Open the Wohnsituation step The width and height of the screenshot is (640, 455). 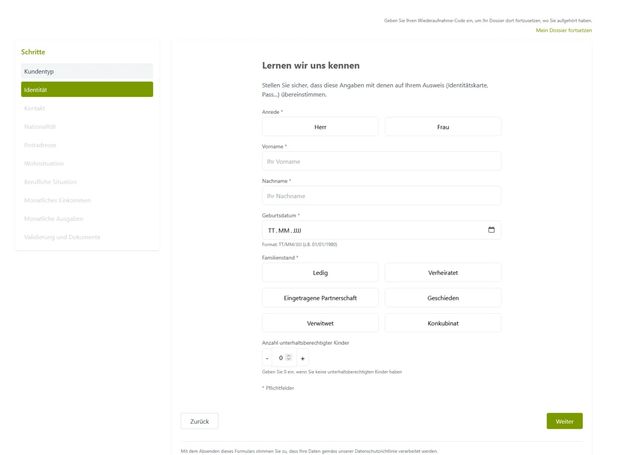(x=87, y=163)
